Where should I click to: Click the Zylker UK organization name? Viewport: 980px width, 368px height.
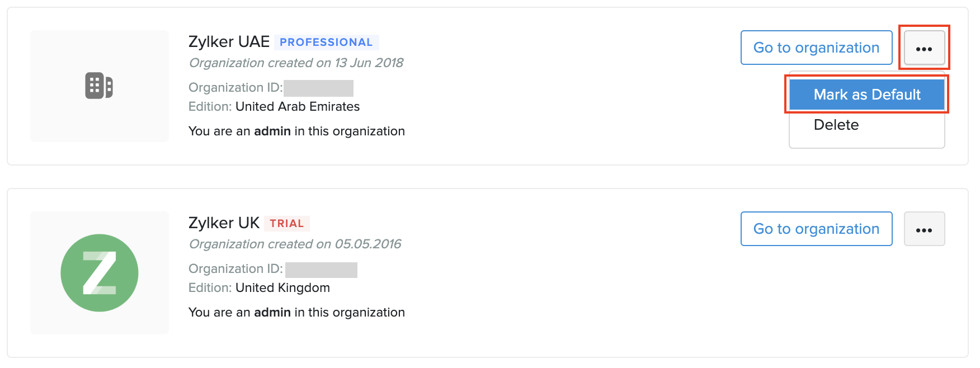coord(224,223)
